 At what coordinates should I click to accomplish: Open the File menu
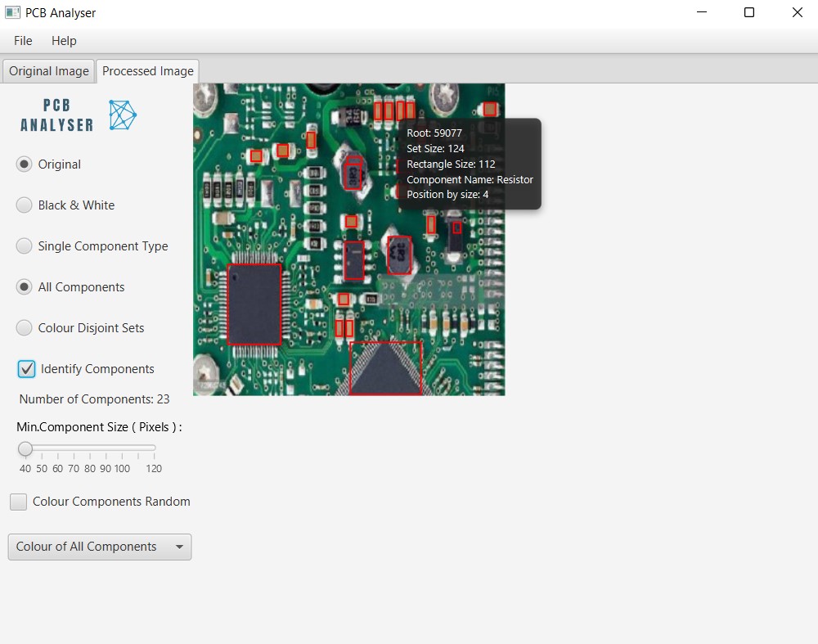point(23,41)
